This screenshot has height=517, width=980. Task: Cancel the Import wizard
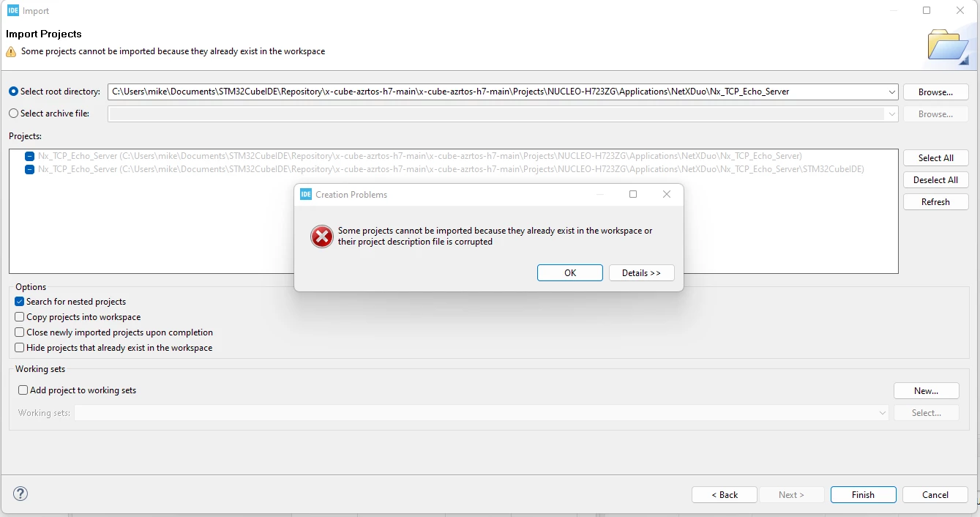point(935,495)
